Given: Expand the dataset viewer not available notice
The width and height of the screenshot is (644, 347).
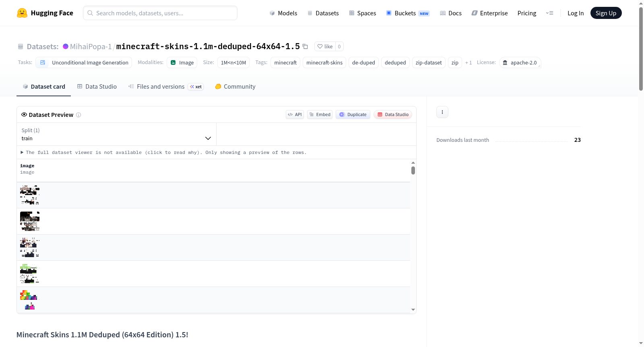Looking at the screenshot, I should [x=164, y=152].
